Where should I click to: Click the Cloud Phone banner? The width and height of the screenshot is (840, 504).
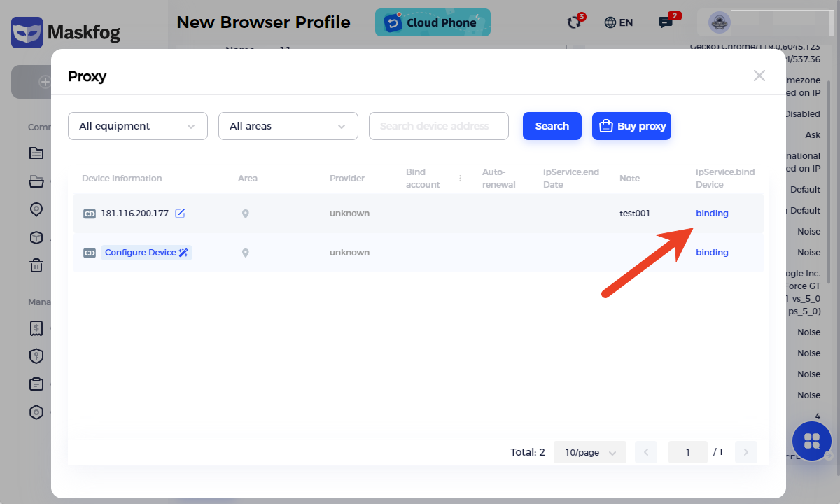[x=433, y=22]
